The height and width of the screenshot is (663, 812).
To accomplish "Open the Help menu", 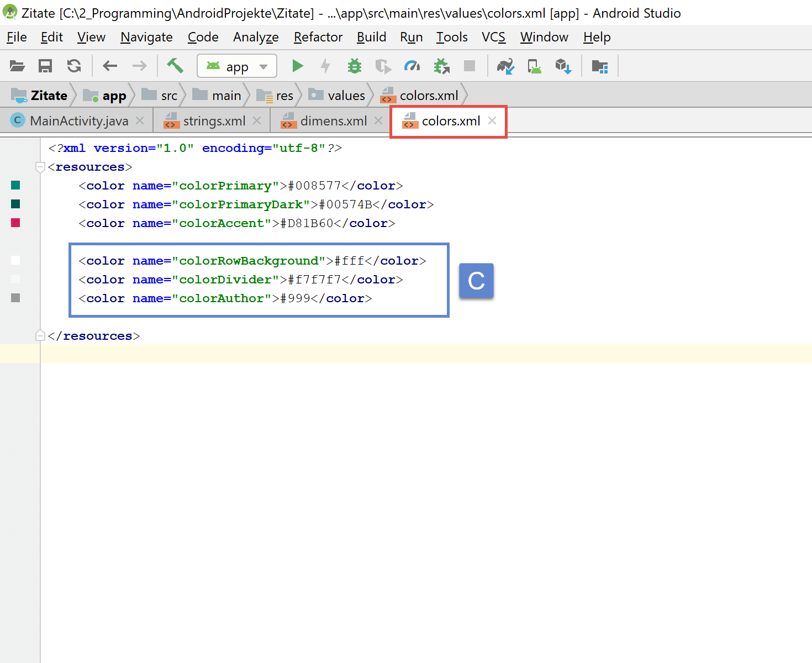I will point(597,37).
